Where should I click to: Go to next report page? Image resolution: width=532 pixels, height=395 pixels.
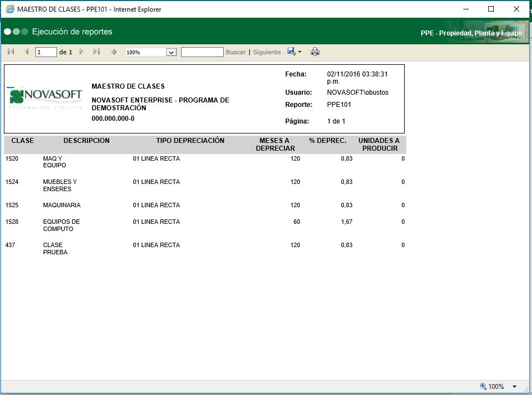coord(81,52)
